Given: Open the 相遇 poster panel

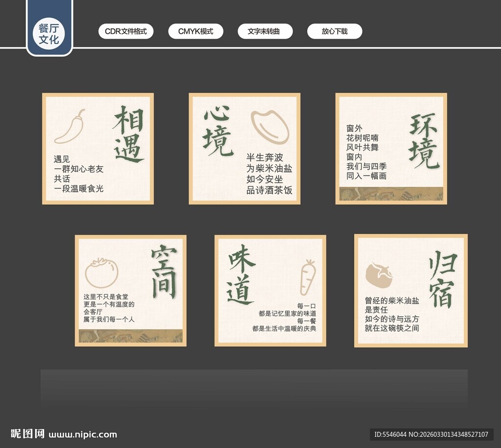Looking at the screenshot, I should (98, 148).
